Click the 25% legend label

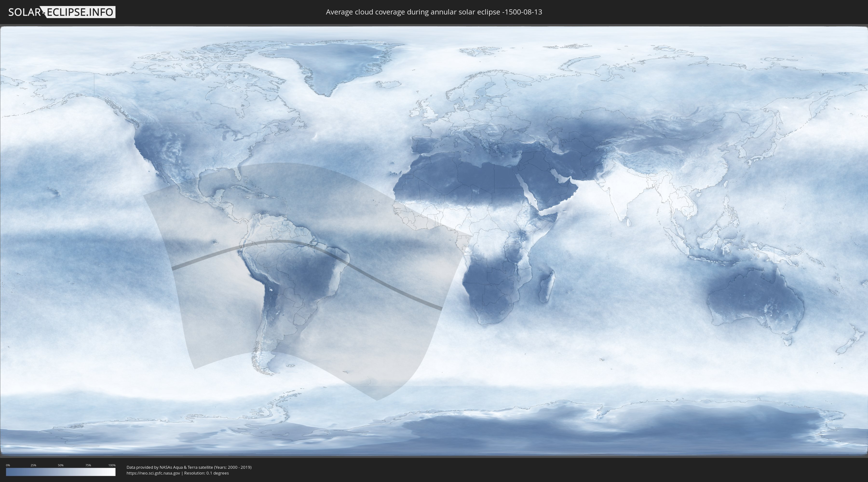33,465
